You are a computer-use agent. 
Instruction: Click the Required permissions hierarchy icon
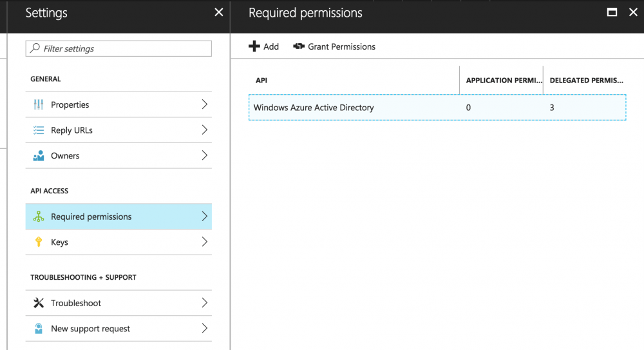[x=39, y=217]
